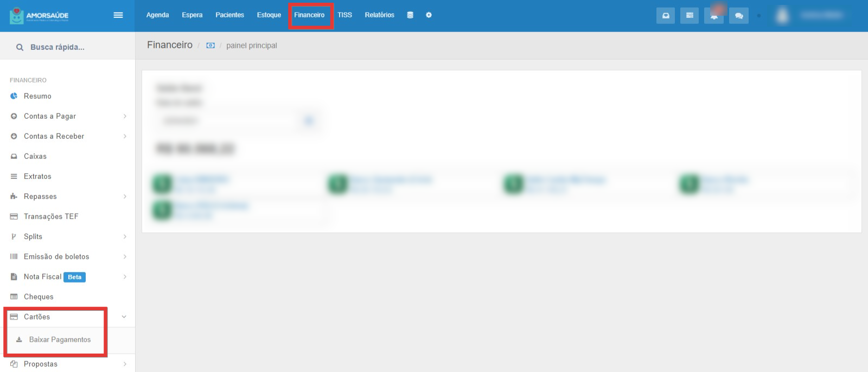Click the Nota Fiscal document icon
Screen dimensions: 868x372
tap(14, 277)
